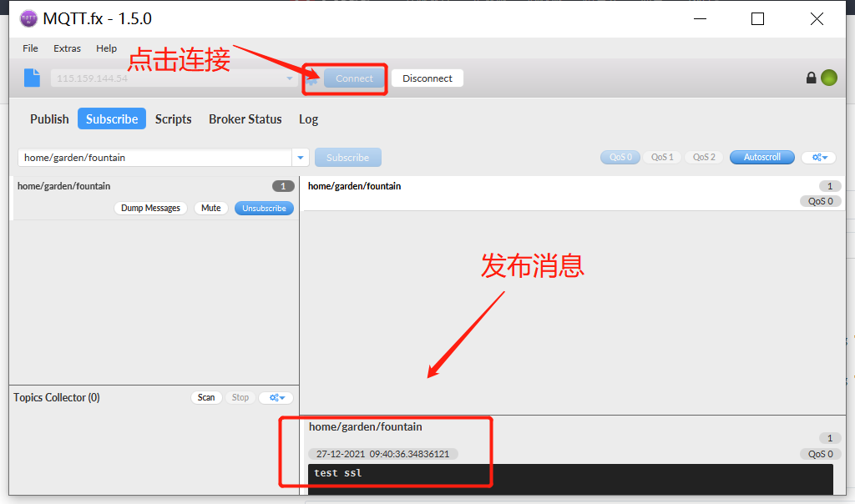Click the Topics Collector (0) heading
Image resolution: width=855 pixels, height=504 pixels.
[57, 398]
